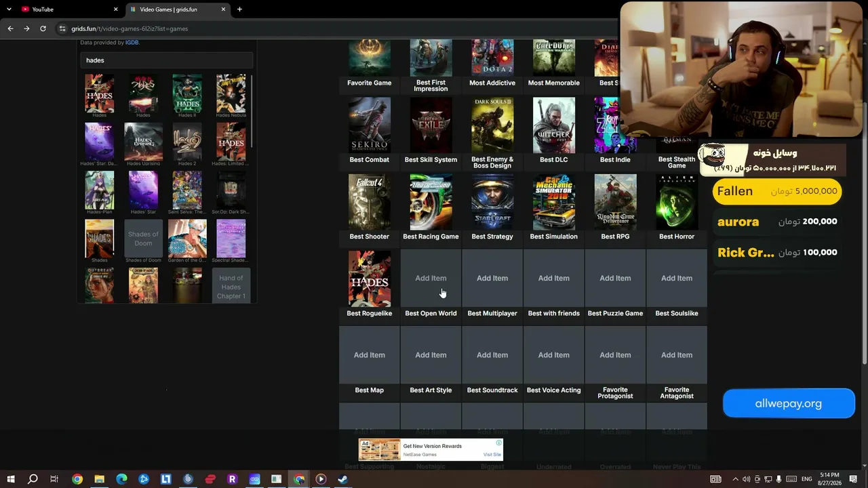Select the Shades of Doom placeholder result

[x=143, y=239]
